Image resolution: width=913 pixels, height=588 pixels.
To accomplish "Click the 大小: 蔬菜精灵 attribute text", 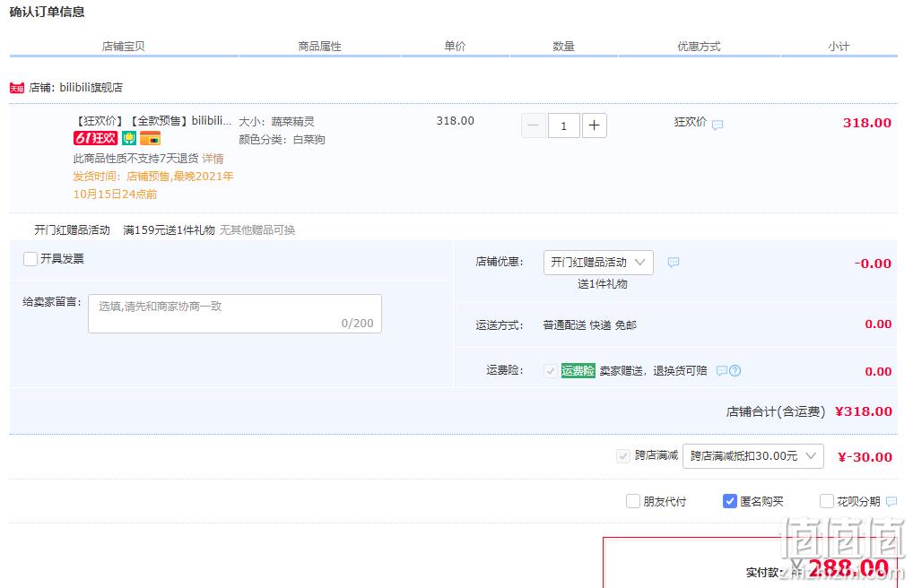I will click(x=276, y=122).
